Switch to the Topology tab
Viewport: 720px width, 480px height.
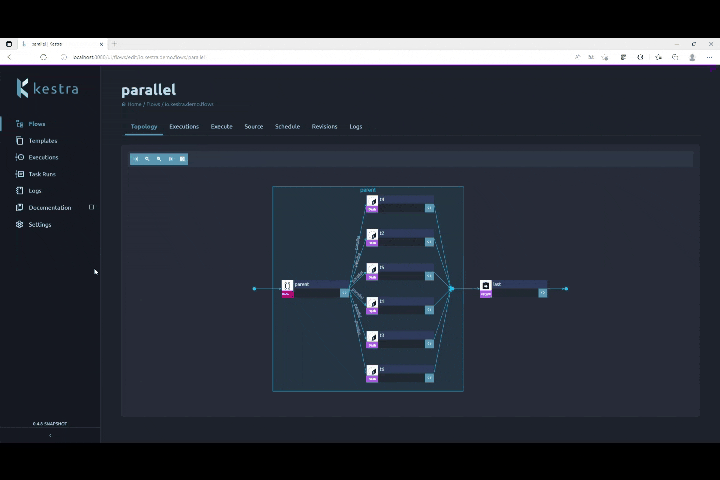click(x=144, y=127)
